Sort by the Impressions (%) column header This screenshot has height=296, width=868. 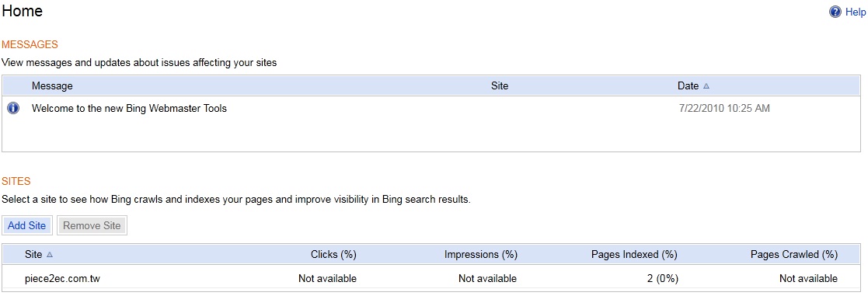pos(480,255)
